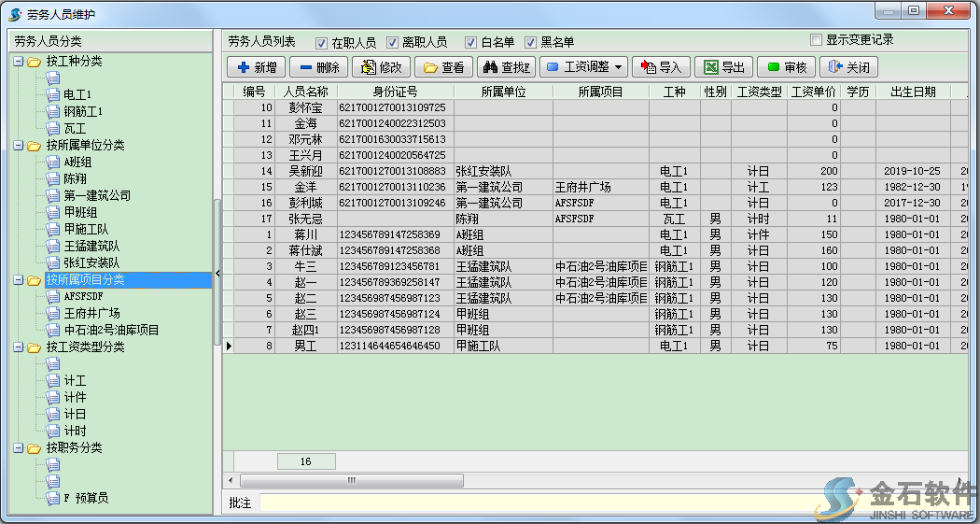Open the 工资调整 dropdown menu
The height and width of the screenshot is (524, 980).
(x=583, y=67)
